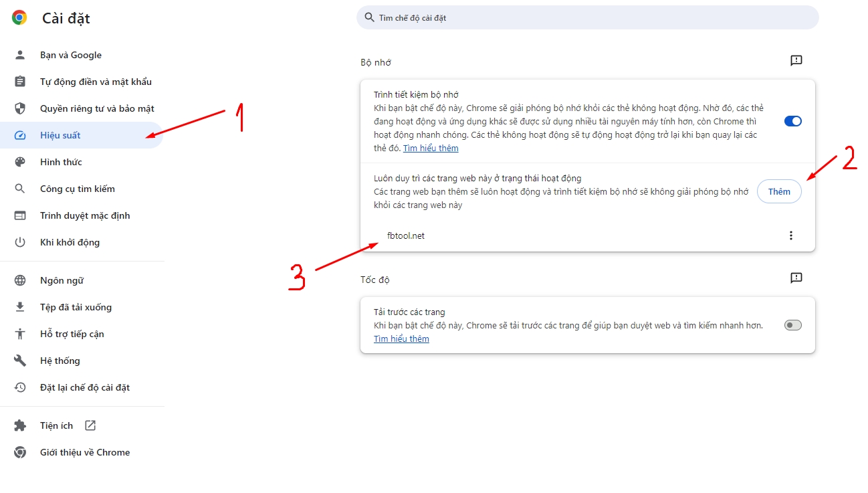Image resolution: width=868 pixels, height=493 pixels.
Task: Click the Tìm chế độ cài đặt search box
Action: tap(588, 18)
